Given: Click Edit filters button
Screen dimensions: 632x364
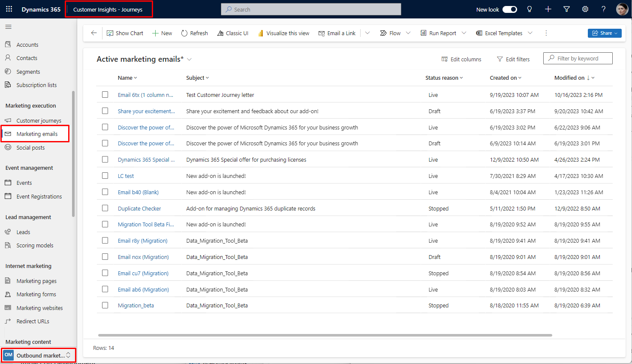Looking at the screenshot, I should point(513,59).
